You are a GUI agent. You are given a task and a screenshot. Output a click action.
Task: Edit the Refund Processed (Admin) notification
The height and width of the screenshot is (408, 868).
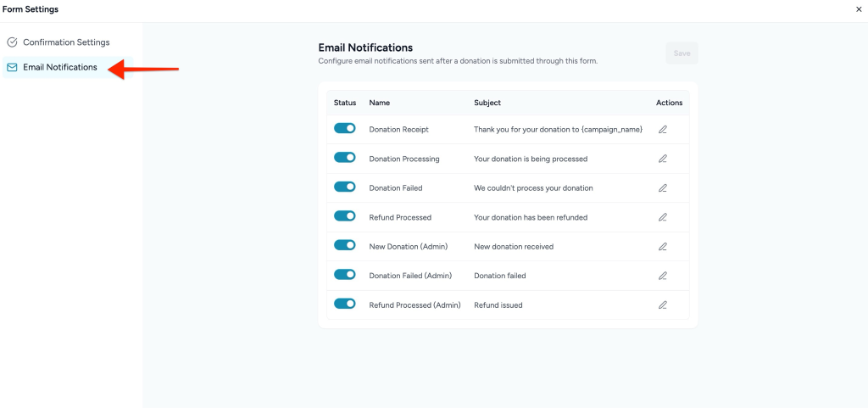click(x=663, y=305)
